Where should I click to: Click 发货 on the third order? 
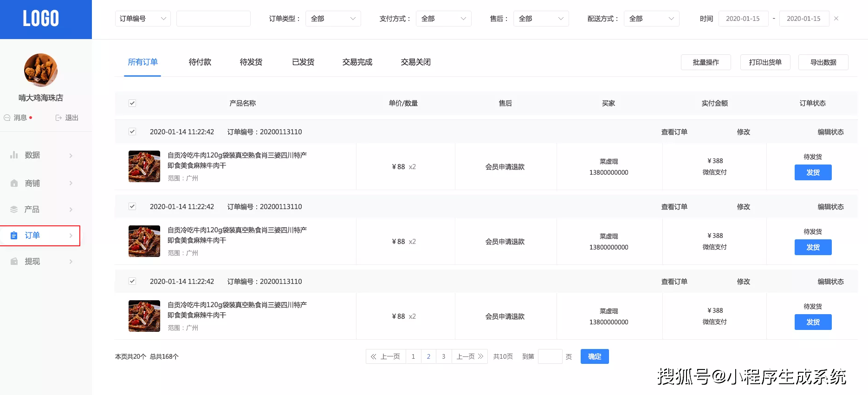tap(813, 322)
